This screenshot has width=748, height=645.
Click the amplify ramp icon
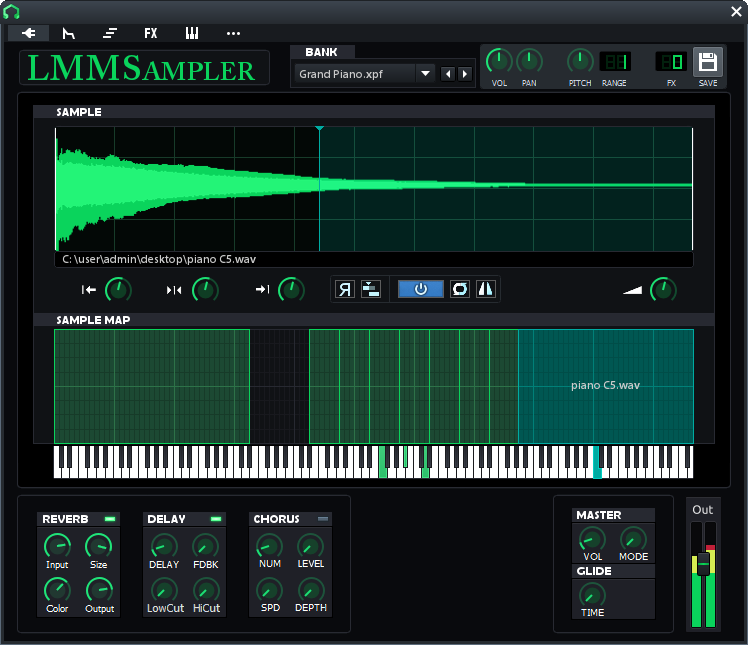point(633,290)
